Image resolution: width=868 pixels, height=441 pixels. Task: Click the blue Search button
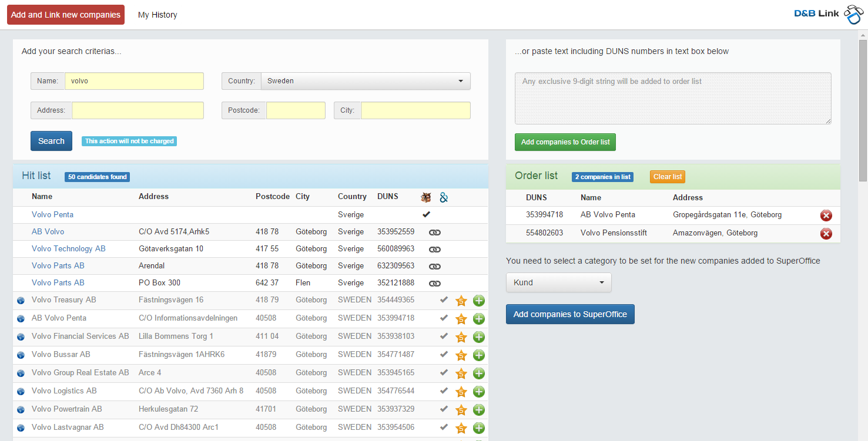tap(51, 141)
